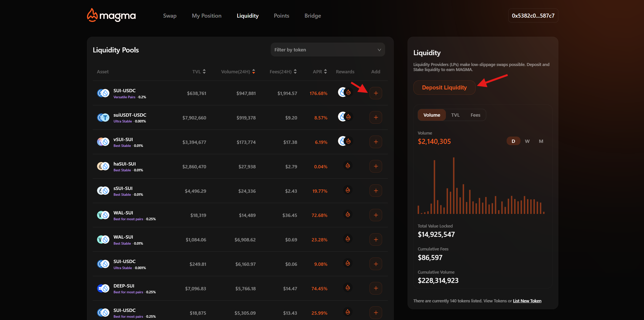Click token pair icon of vSUI-SUI
644x320 pixels.
pos(103,142)
